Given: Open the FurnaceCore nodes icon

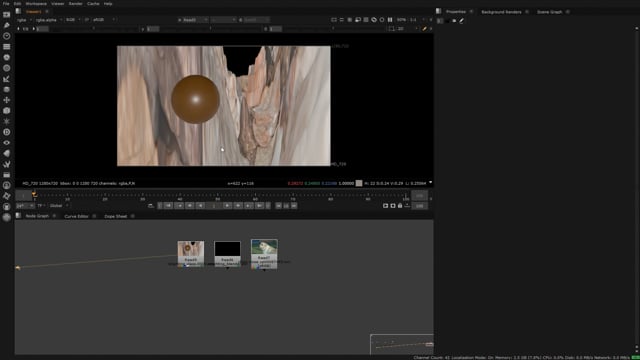Looking at the screenshot, I should click(x=7, y=185).
